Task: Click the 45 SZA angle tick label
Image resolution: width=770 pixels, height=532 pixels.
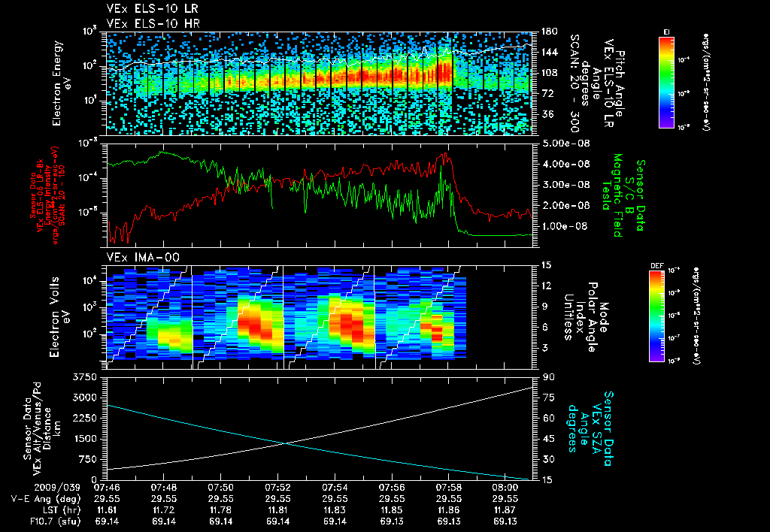Action: [549, 439]
